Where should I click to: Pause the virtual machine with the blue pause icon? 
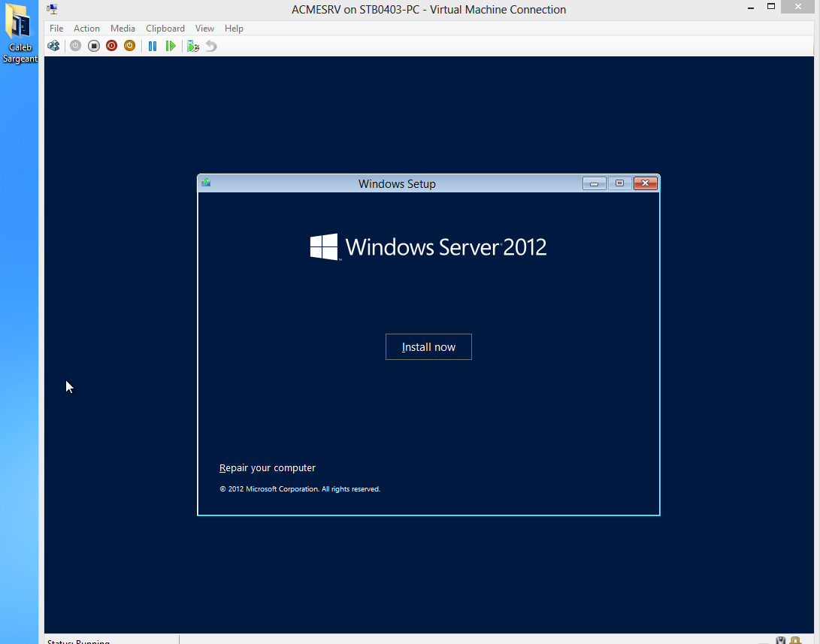(152, 46)
